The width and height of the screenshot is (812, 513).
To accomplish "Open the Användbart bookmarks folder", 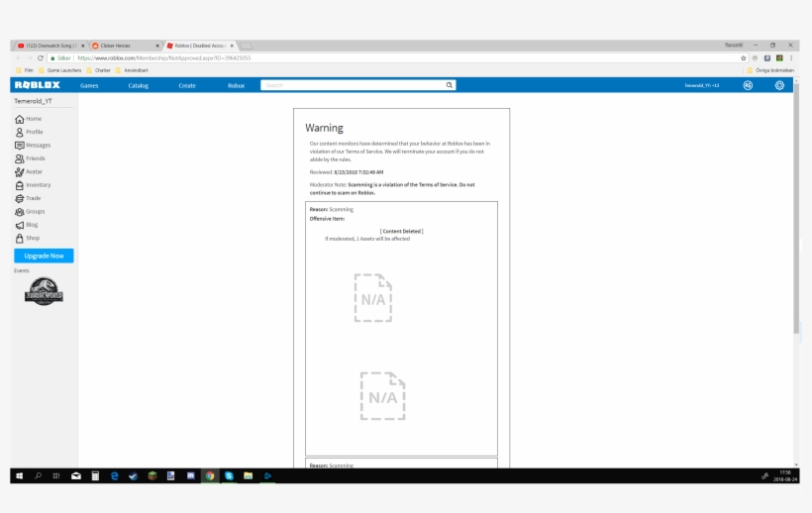I will (132, 70).
